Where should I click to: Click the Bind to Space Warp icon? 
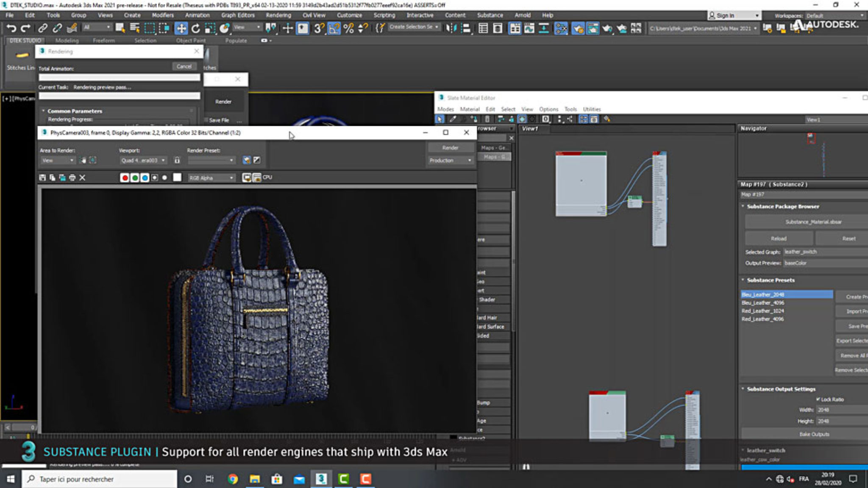72,28
